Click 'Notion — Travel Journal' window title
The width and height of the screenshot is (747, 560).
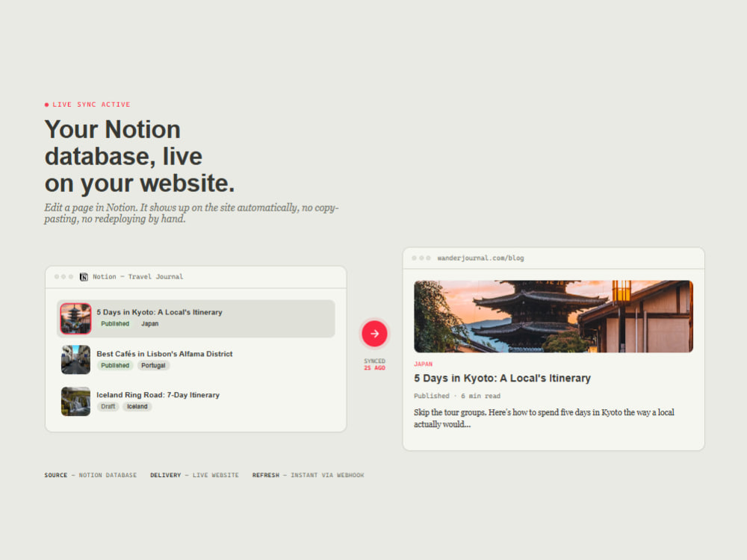click(x=137, y=277)
